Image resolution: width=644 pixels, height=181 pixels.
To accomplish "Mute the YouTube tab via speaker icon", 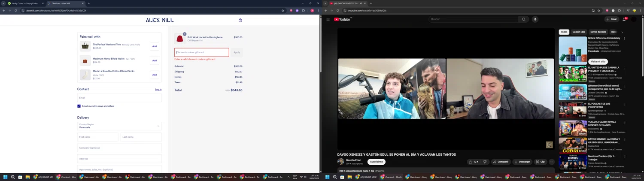I will coord(361,3).
